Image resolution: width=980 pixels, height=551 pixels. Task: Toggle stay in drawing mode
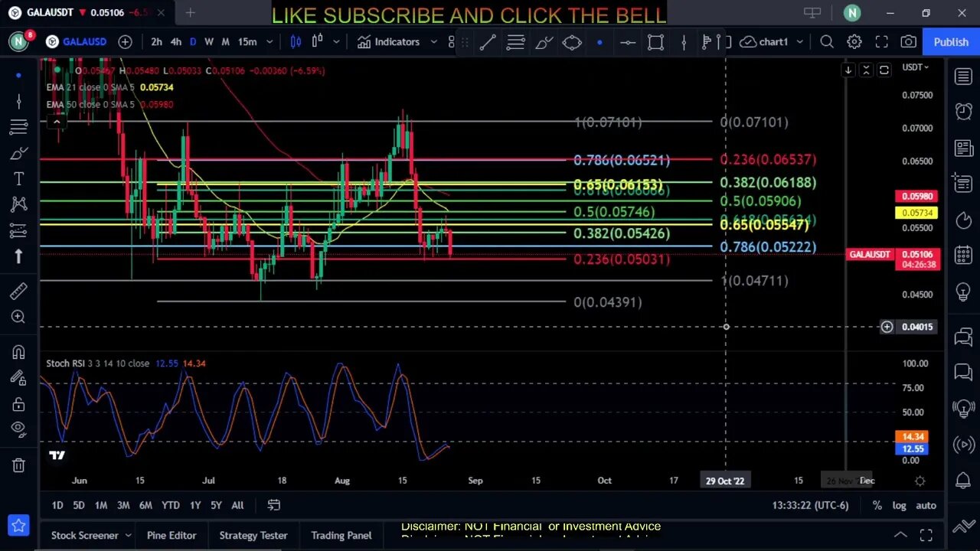tap(18, 377)
